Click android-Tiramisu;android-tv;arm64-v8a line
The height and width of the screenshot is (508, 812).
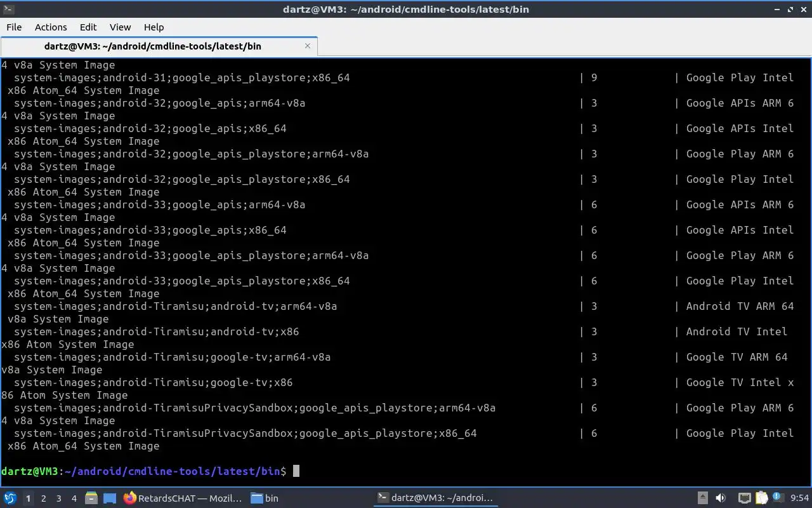point(175,306)
